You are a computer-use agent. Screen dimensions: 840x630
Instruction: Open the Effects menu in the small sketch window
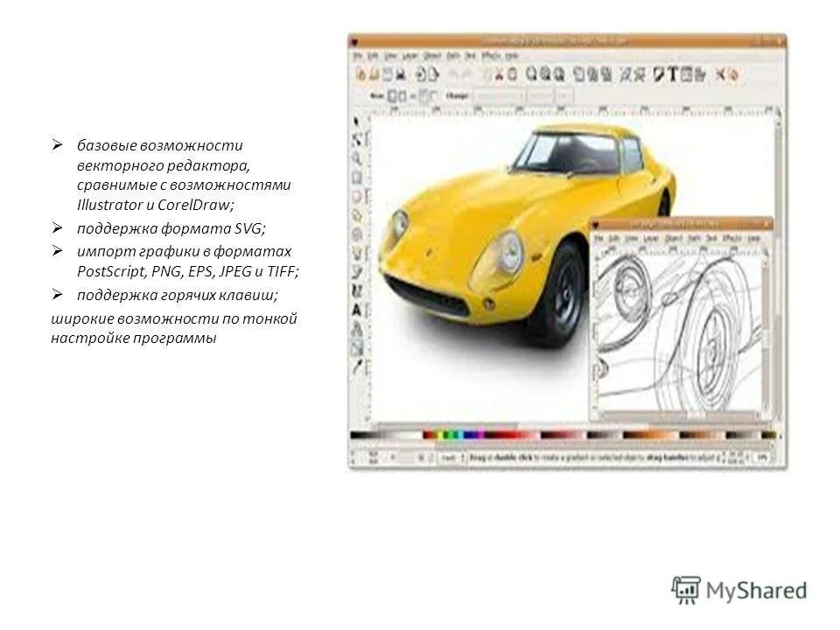(x=731, y=238)
